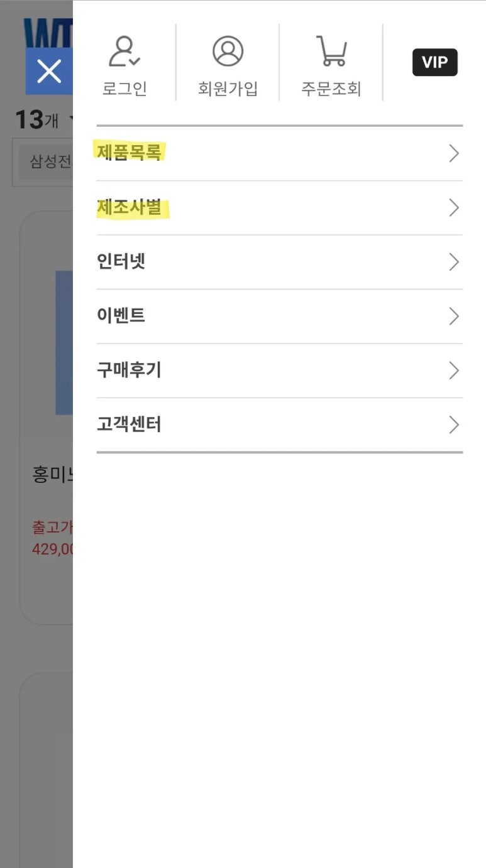
Task: Click the 회원가입 text label
Action: [x=228, y=89]
